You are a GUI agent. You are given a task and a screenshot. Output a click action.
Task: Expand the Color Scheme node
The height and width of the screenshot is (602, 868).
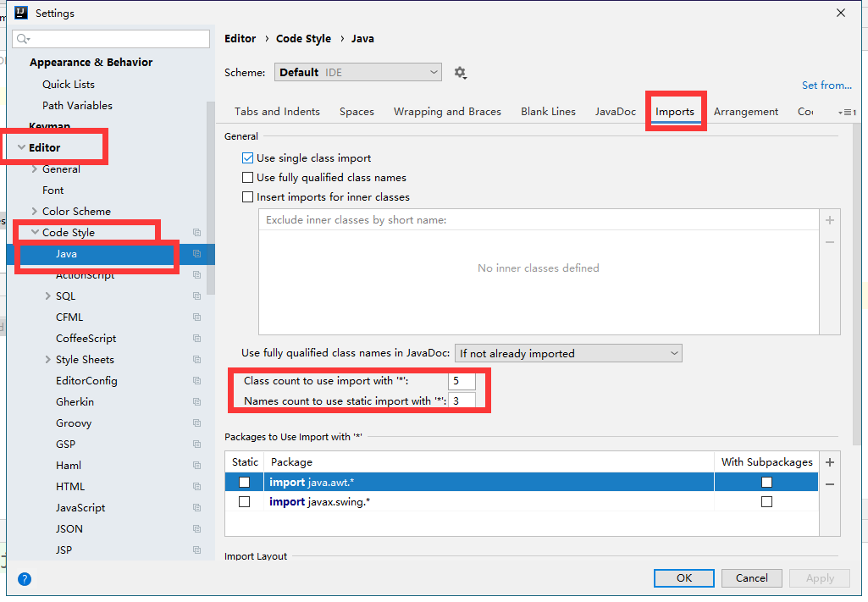[35, 212]
